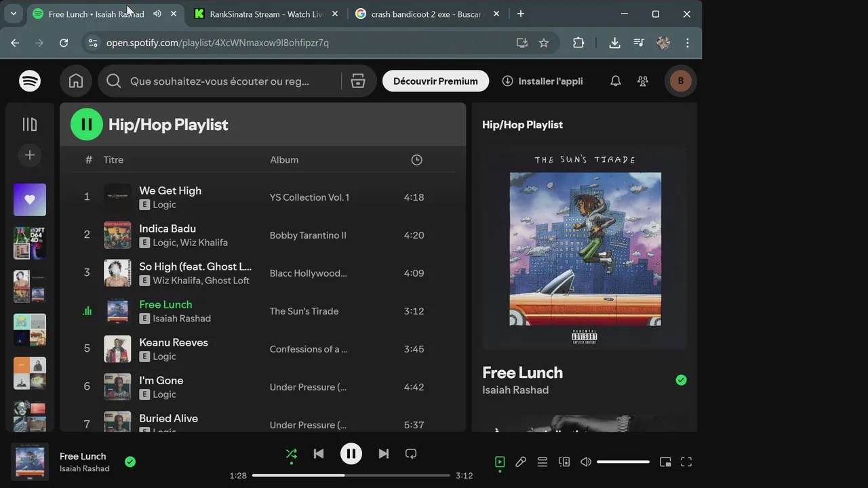Sort by the Titre column header

pyautogui.click(x=113, y=160)
